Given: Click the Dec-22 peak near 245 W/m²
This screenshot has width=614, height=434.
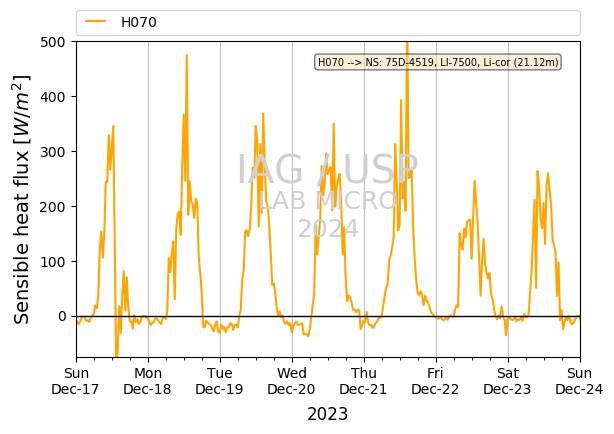Looking at the screenshot, I should click(475, 181).
